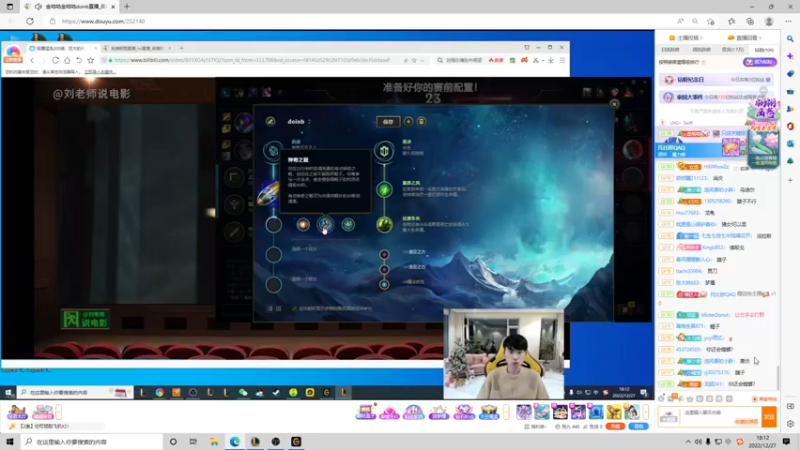Click the olive green secondary rune icon
This screenshot has height=450, width=800.
384,224
